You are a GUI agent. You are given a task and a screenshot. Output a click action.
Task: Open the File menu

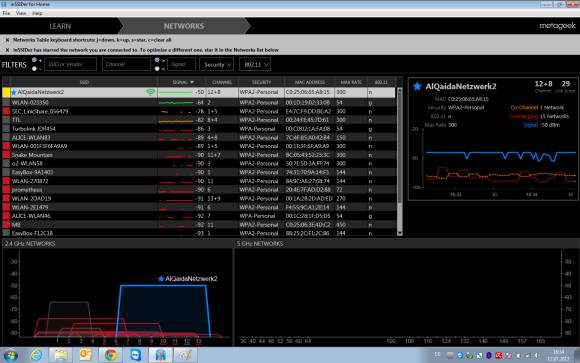click(x=6, y=13)
